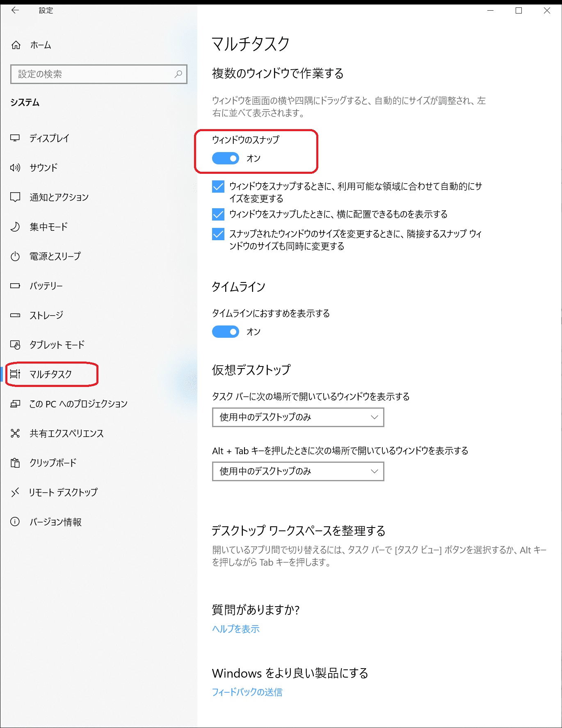Maximize the Settings window
The width and height of the screenshot is (562, 728).
(x=519, y=11)
